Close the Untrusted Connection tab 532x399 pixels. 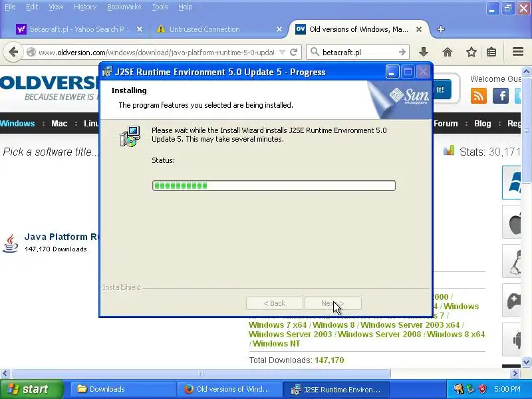[x=279, y=29]
